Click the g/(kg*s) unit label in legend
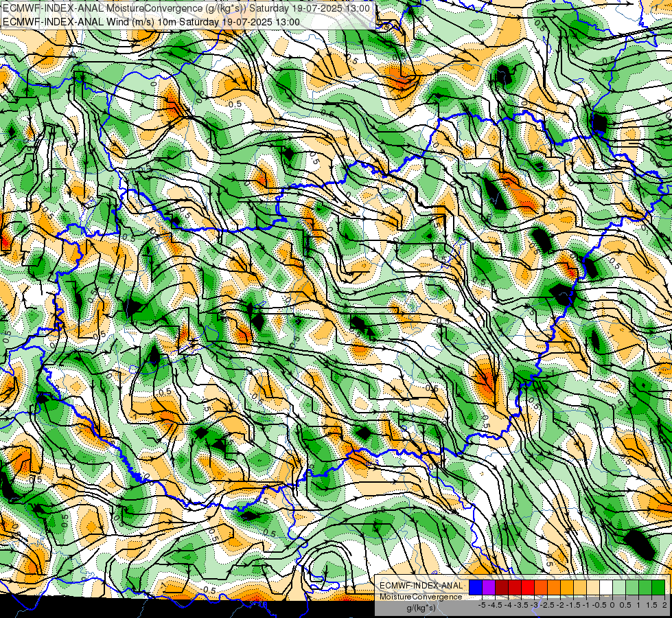The height and width of the screenshot is (618, 672). coord(421,608)
